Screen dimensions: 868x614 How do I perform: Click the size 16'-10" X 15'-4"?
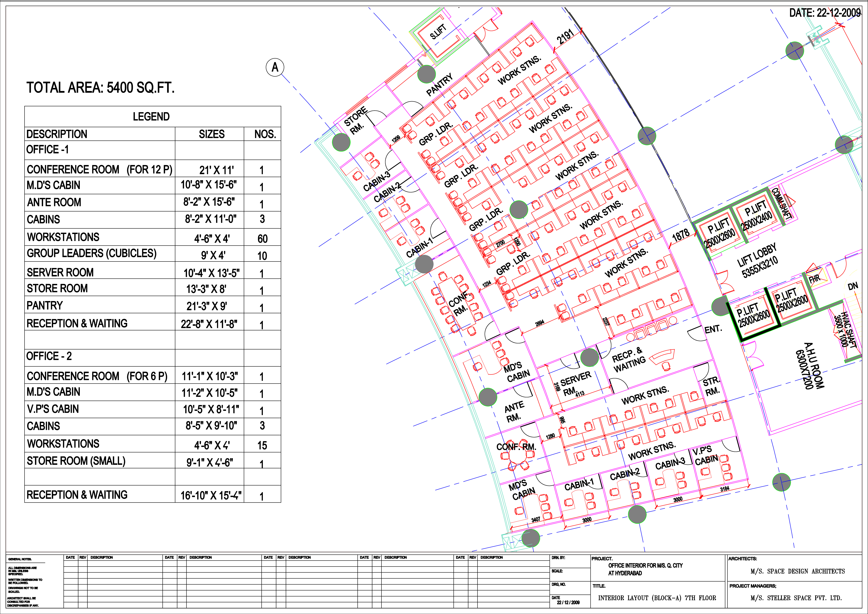coord(211,495)
